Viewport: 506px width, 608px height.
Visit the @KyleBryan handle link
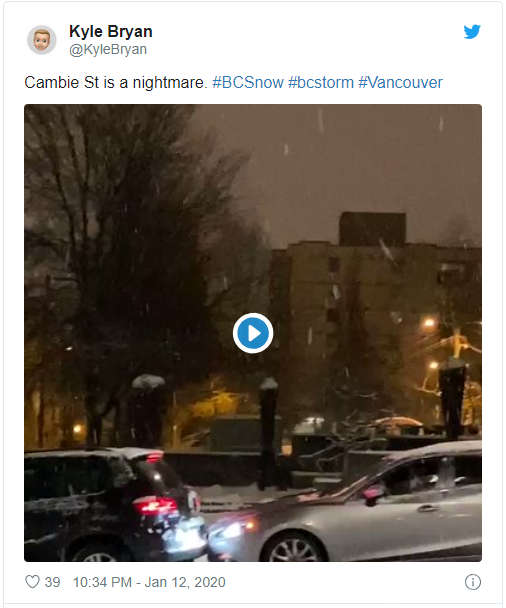pyautogui.click(x=108, y=50)
